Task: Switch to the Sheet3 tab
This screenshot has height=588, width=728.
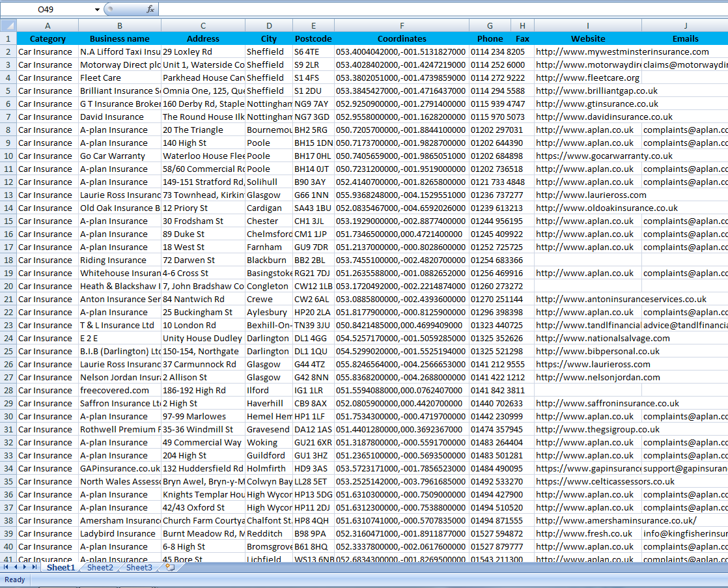Action: click(139, 568)
